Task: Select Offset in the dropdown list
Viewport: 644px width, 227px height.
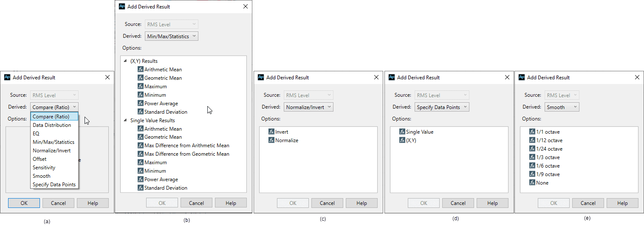Action: pos(40,159)
